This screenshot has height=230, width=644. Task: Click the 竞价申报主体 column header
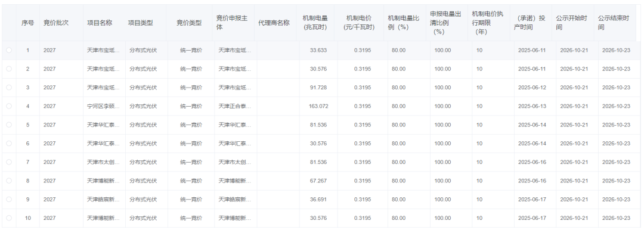(232, 23)
